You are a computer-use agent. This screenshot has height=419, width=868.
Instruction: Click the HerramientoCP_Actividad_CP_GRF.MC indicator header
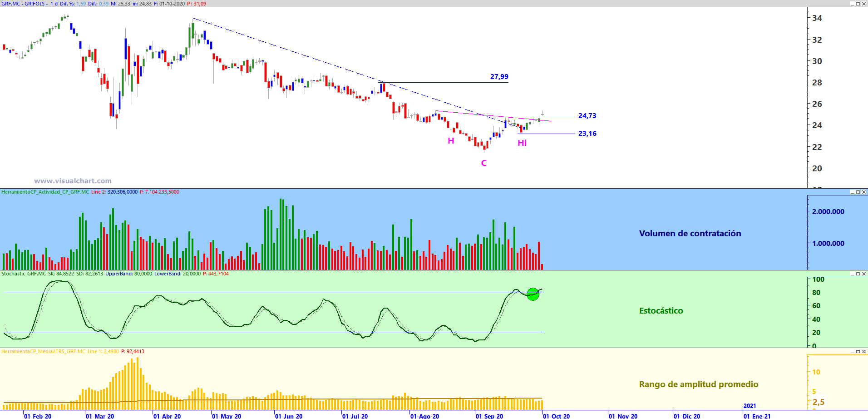[x=45, y=192]
